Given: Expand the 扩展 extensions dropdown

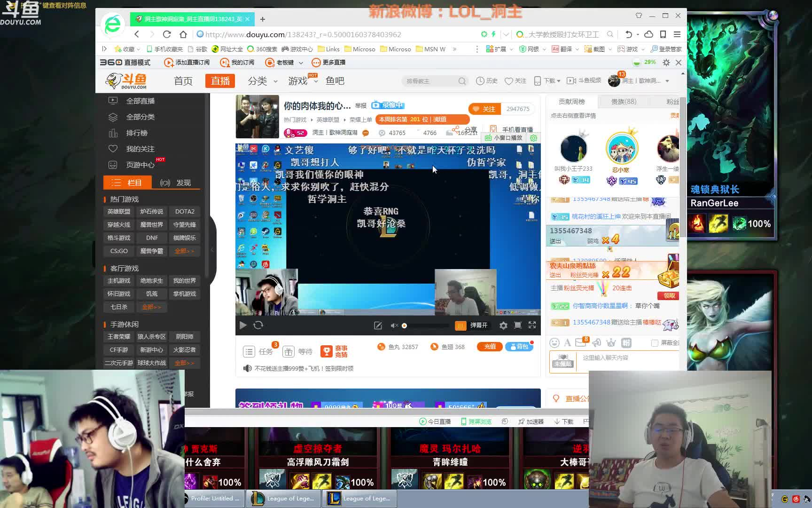Looking at the screenshot, I should pyautogui.click(x=512, y=49).
